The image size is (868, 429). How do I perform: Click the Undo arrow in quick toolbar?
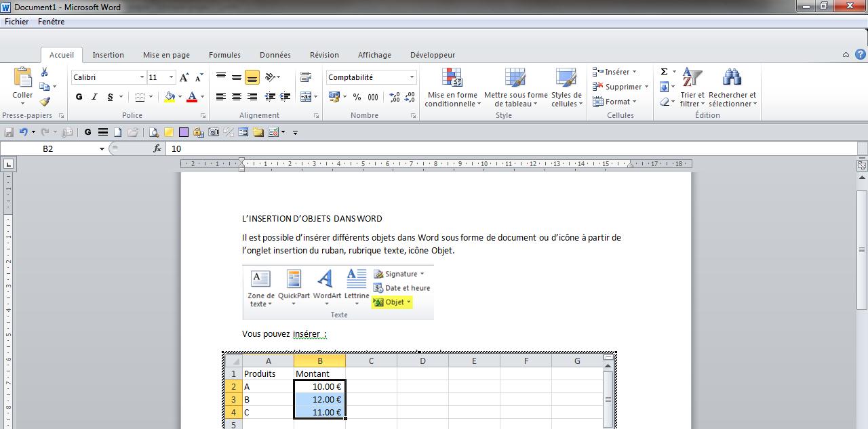23,132
